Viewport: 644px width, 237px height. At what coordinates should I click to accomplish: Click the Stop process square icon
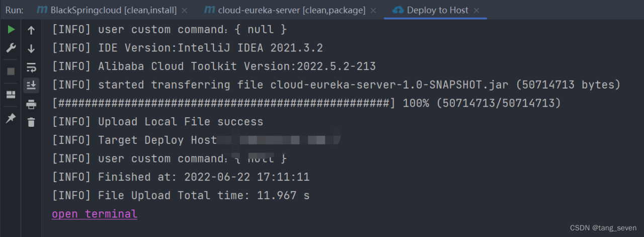[x=11, y=71]
